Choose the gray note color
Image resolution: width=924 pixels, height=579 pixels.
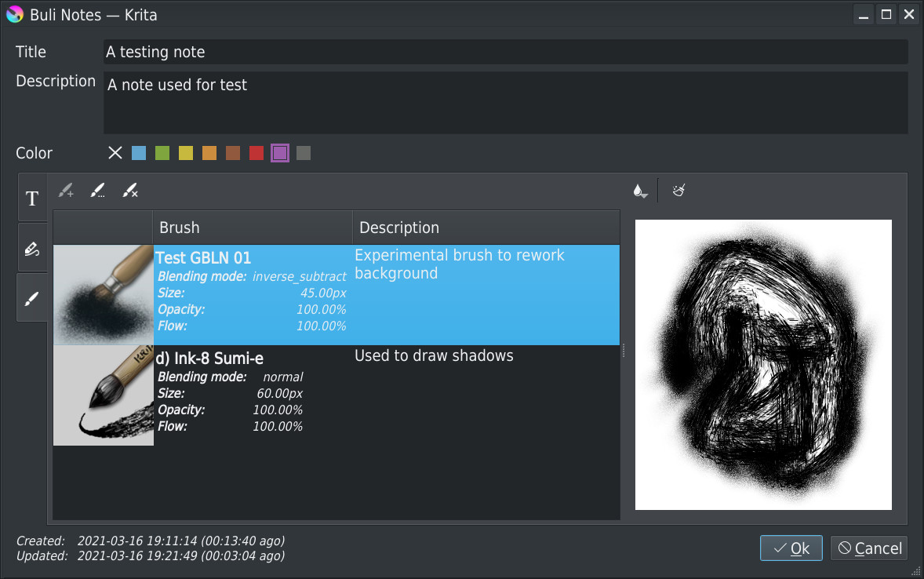pos(304,153)
